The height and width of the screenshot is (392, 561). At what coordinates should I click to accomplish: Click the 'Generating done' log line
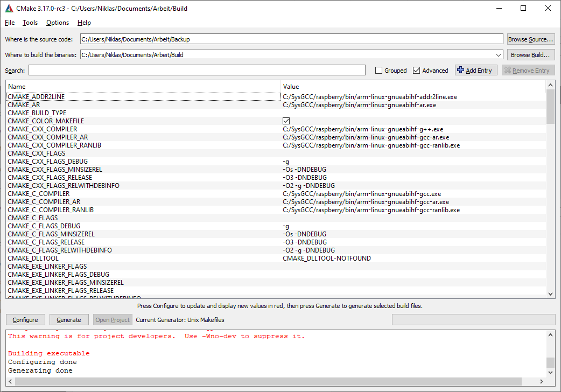pos(40,370)
